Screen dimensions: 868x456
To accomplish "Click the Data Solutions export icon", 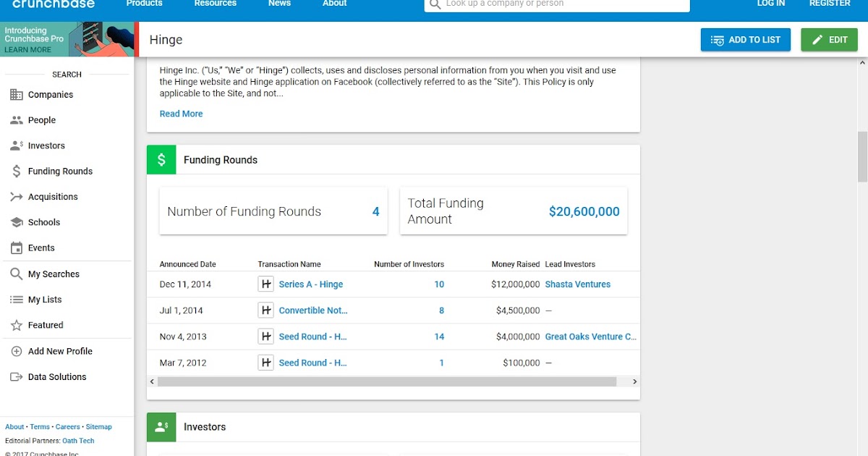I will (16, 377).
